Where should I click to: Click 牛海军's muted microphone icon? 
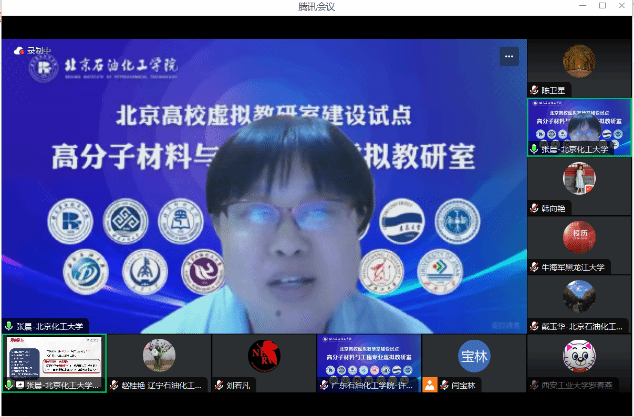point(535,267)
